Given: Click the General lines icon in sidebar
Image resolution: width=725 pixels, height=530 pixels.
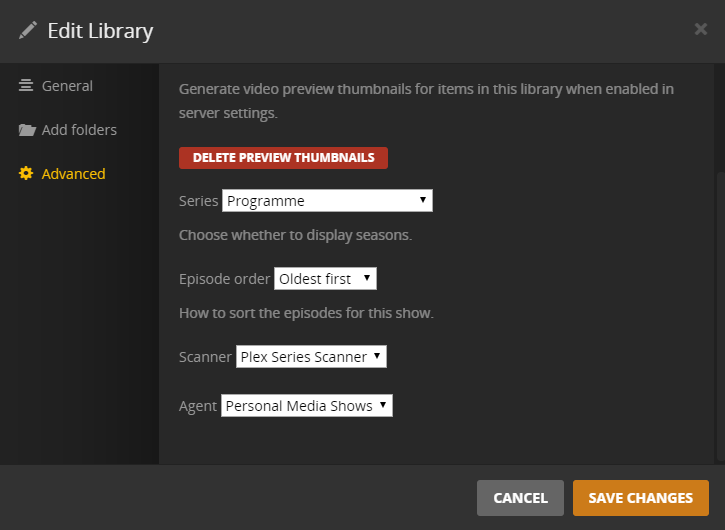Looking at the screenshot, I should tap(26, 86).
